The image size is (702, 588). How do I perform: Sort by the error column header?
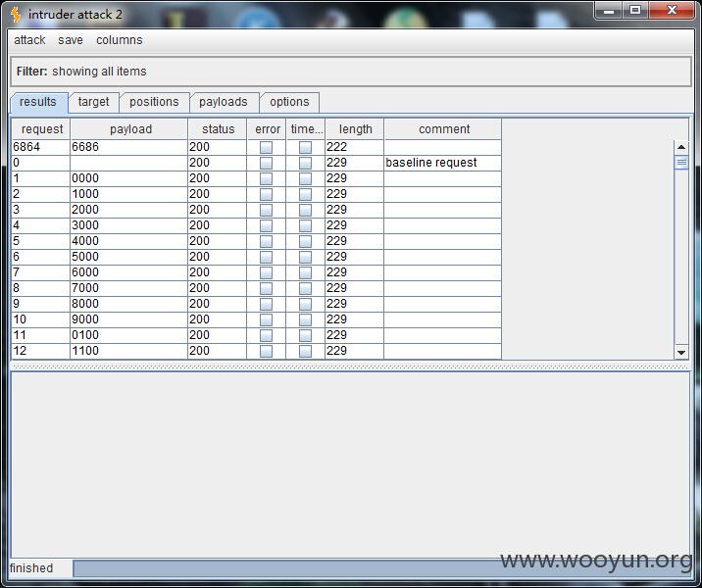coord(267,129)
